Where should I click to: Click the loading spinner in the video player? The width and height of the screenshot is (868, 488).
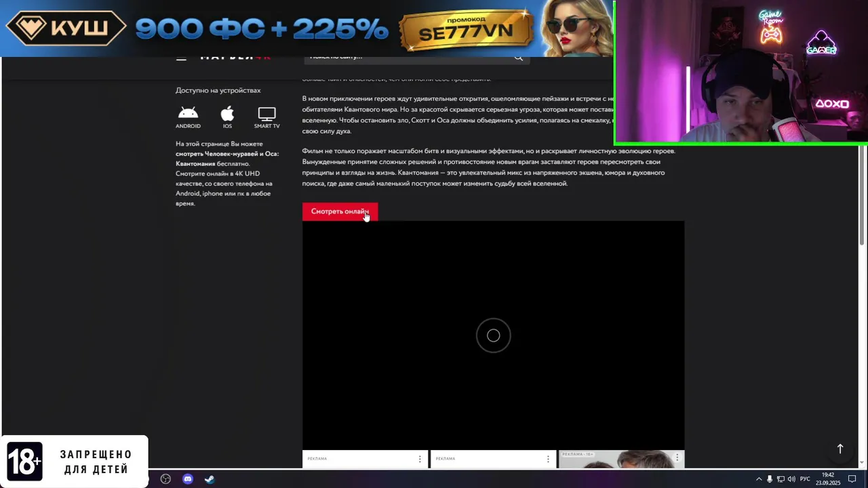click(493, 335)
